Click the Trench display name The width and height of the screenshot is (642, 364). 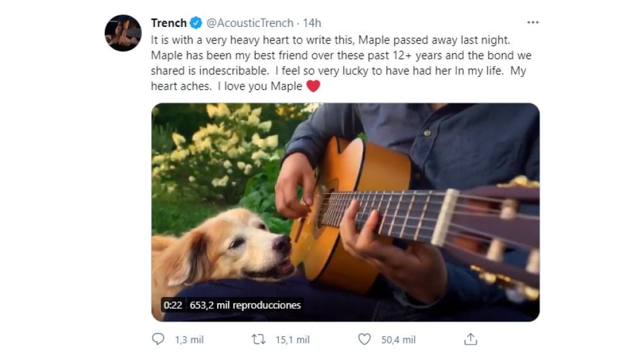click(169, 23)
